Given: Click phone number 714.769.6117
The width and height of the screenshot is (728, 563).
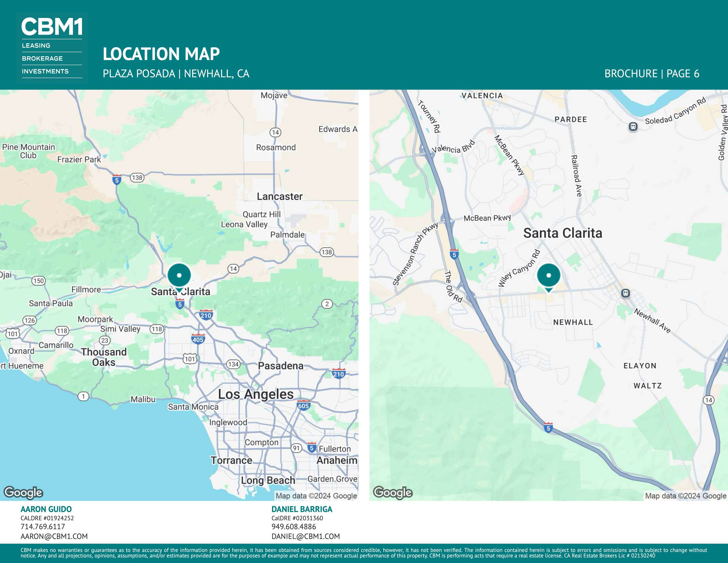Looking at the screenshot, I should coord(43,527).
